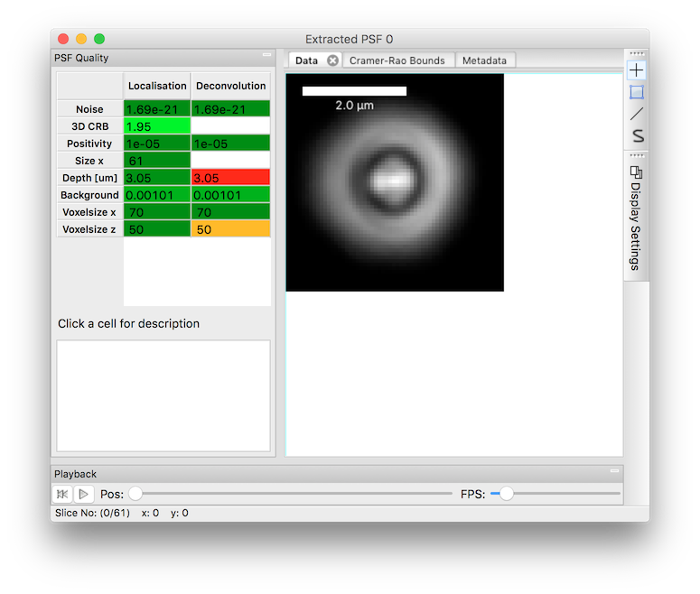
Task: Click the rewind to start playback button
Action: (62, 494)
